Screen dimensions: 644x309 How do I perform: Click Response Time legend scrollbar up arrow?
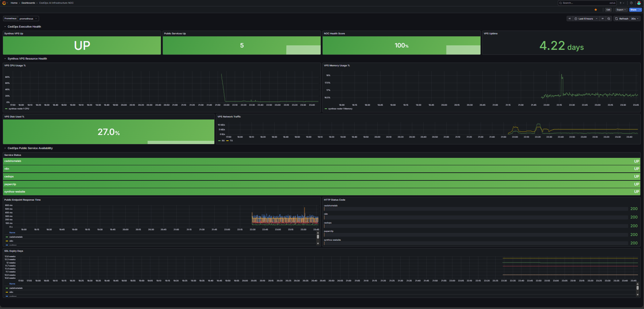(x=318, y=233)
